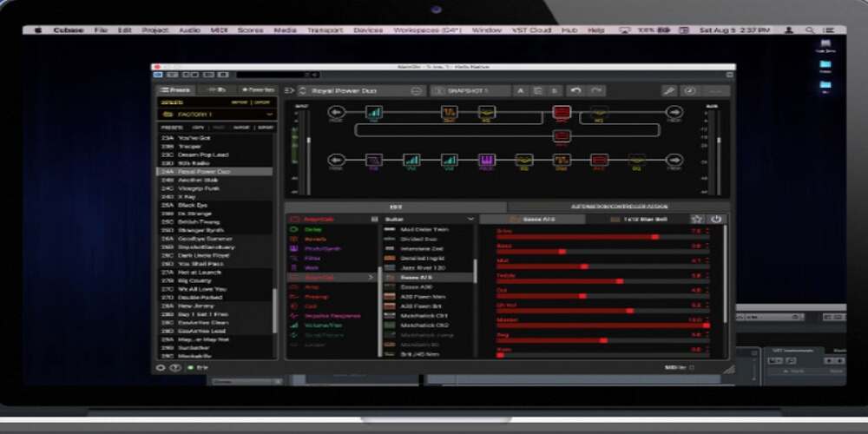Open macOS Notification Center icon
This screenshot has width=868, height=434.
tap(829, 30)
